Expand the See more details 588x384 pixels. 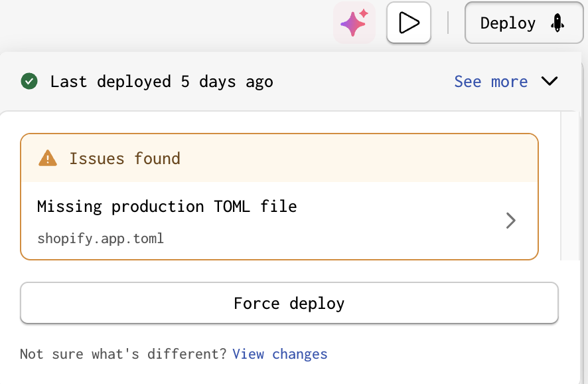click(490, 82)
